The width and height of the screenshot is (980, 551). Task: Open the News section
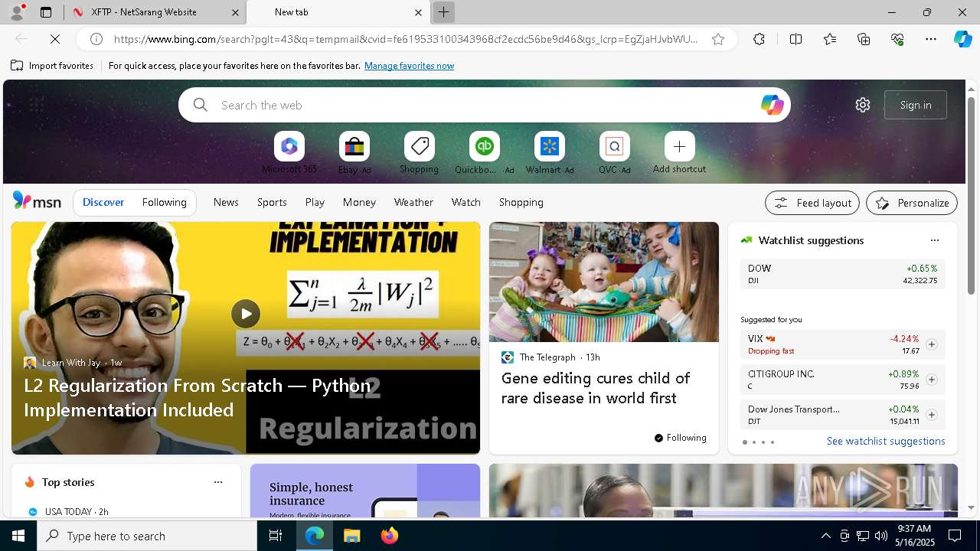point(226,202)
